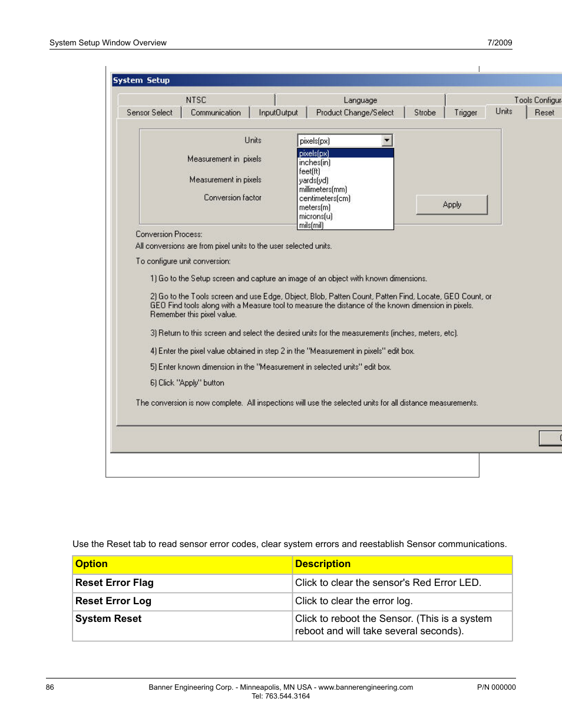
Task: Collapse the Units dropdown arrow
Action: (x=386, y=140)
